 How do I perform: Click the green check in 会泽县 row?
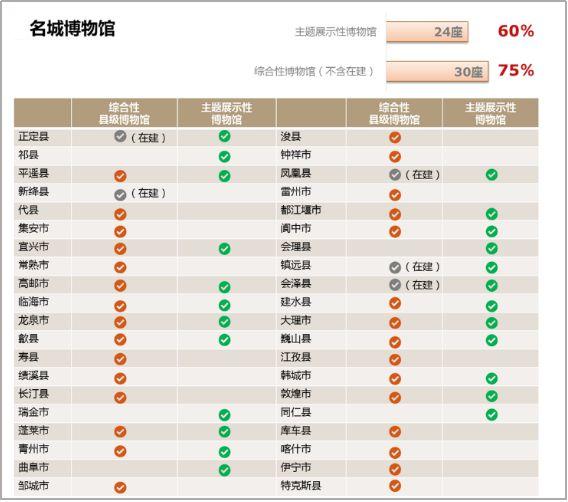pyautogui.click(x=492, y=285)
